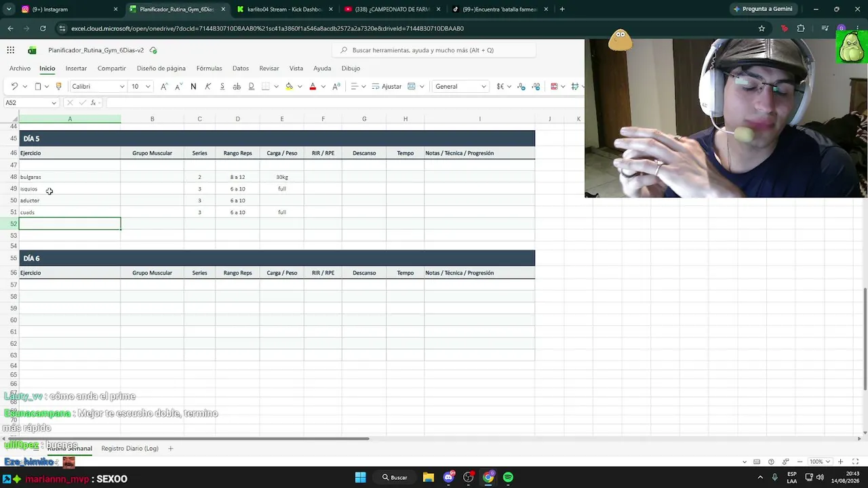Apply cell borders icon
Viewport: 868px width, 488px height.
pos(266,87)
